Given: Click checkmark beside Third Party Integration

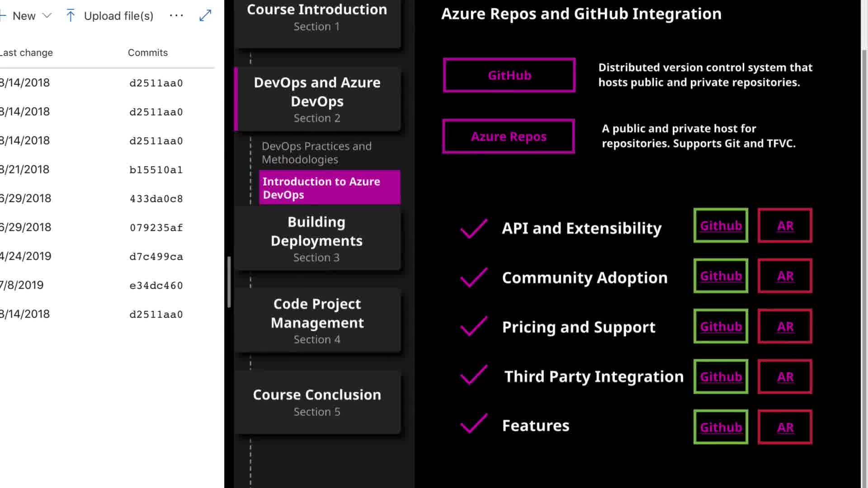Looking at the screenshot, I should 473,375.
